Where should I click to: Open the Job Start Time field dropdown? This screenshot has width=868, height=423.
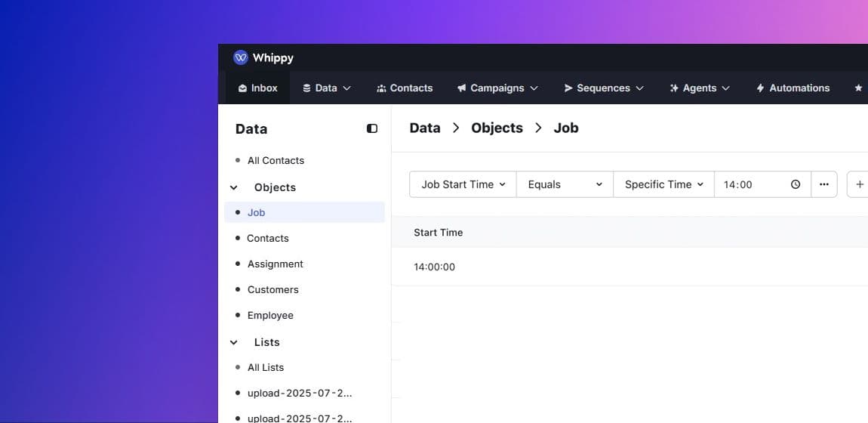463,184
